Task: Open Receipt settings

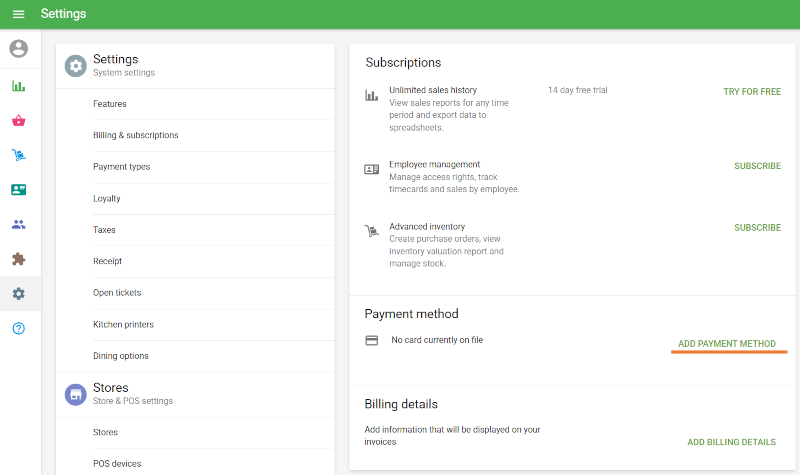Action: point(214,261)
